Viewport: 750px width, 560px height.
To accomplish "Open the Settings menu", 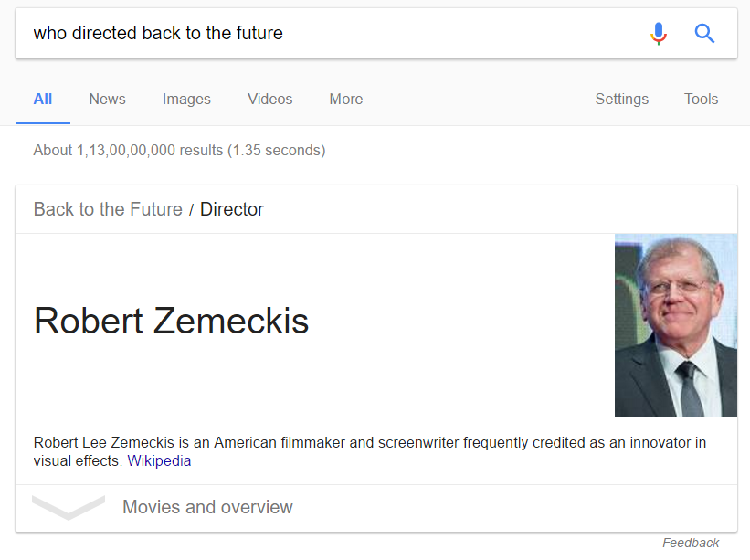I will (x=621, y=100).
